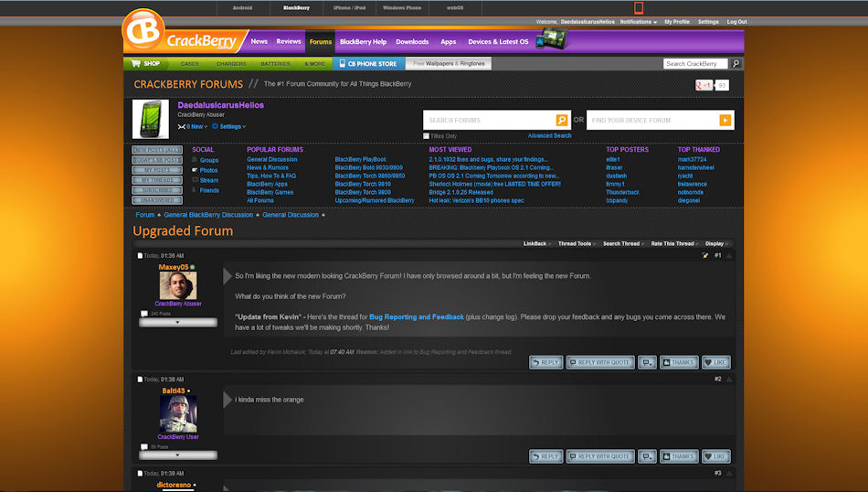This screenshot has height=492, width=868.
Task: Click the post icon beside Today 01:36 AM
Action: coord(140,255)
